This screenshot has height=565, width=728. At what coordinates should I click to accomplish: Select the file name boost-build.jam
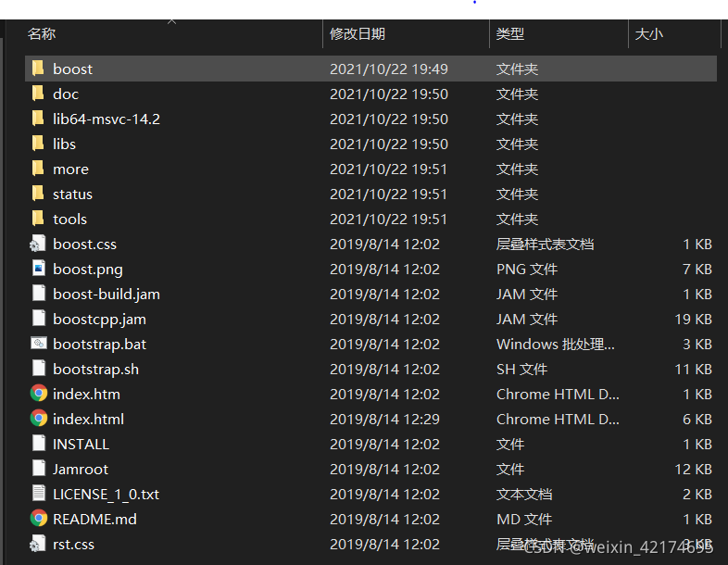107,295
